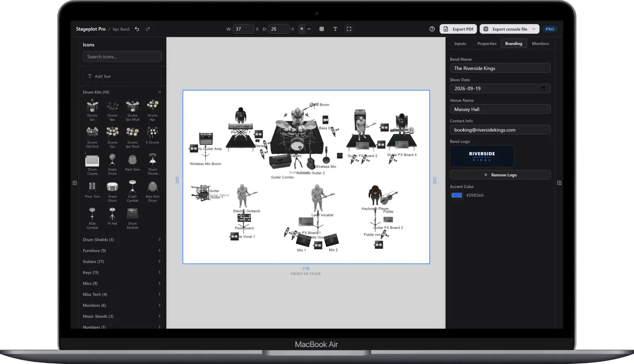The image size is (634, 364).
Task: Switch stage units to meters (m)
Action: pyautogui.click(x=309, y=29)
